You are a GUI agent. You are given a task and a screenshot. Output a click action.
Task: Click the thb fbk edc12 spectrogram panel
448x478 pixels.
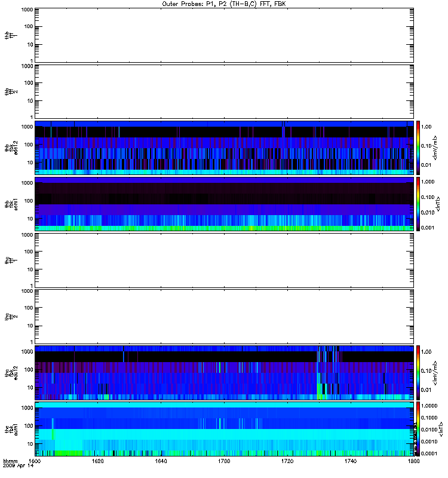[x=224, y=148]
